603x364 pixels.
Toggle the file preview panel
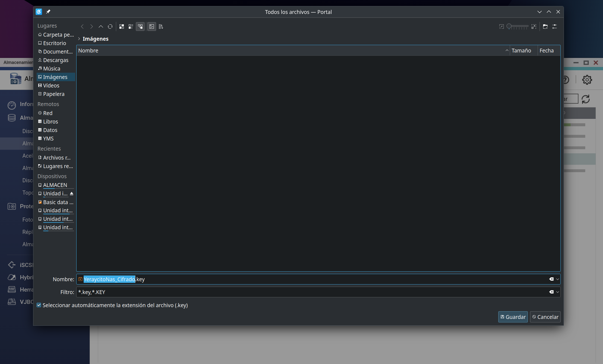pyautogui.click(x=152, y=27)
